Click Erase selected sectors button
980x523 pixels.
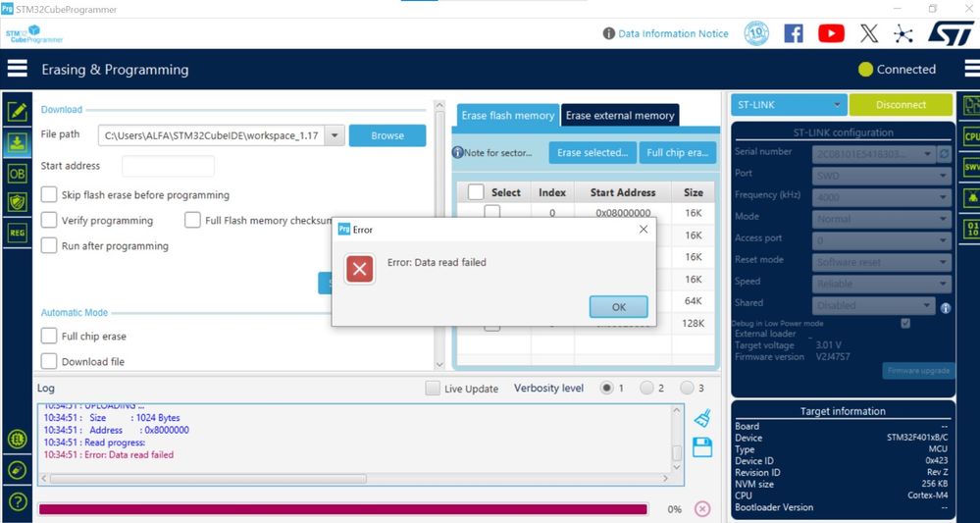click(x=593, y=152)
